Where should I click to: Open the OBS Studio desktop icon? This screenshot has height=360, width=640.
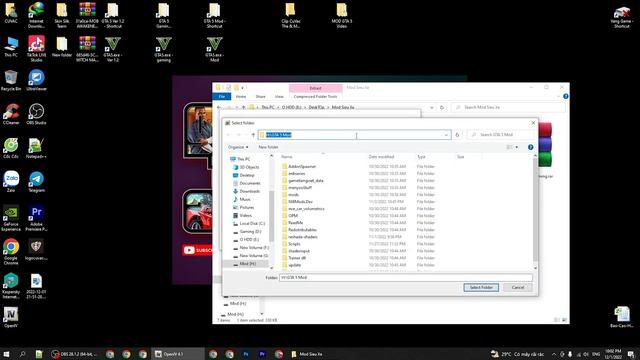(x=36, y=114)
